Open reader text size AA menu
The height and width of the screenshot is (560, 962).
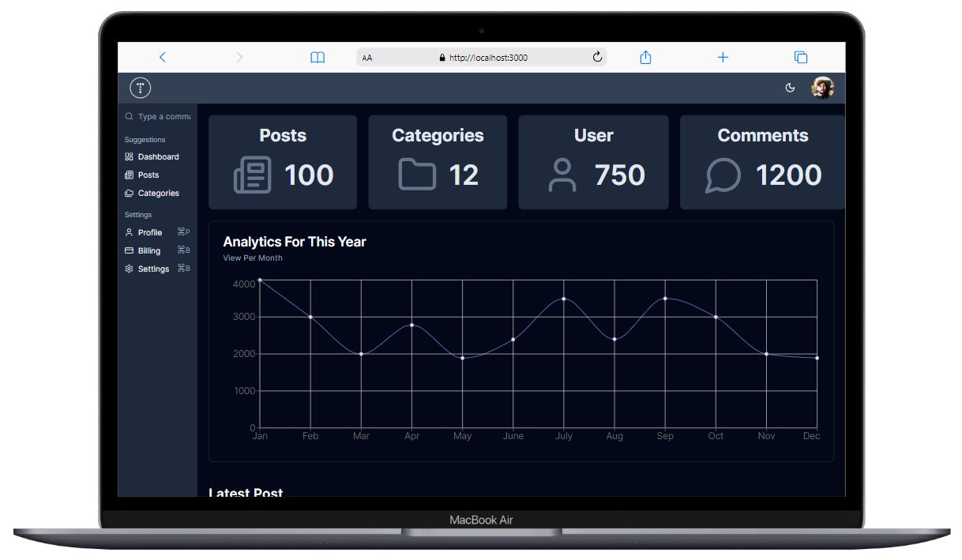point(367,58)
